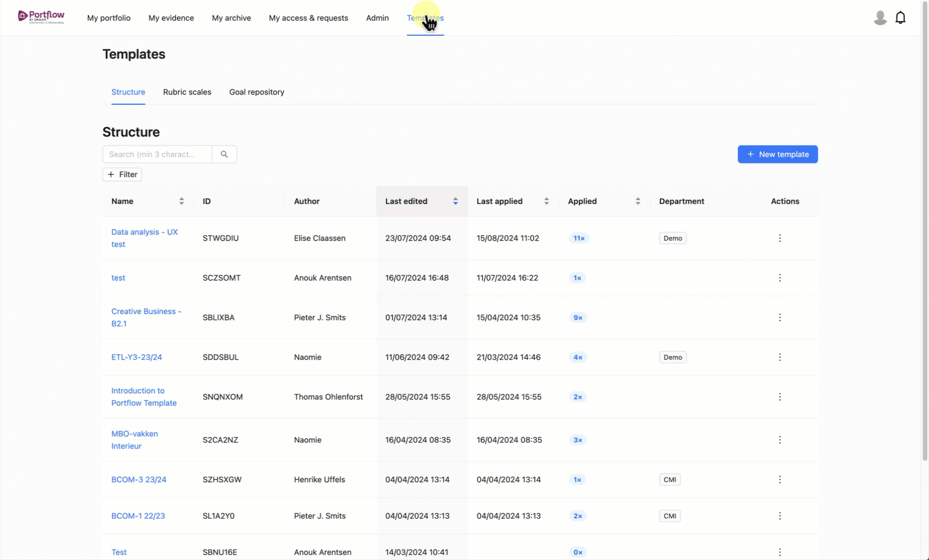Click the 11× applied badge
The width and height of the screenshot is (929, 560).
[x=579, y=238]
